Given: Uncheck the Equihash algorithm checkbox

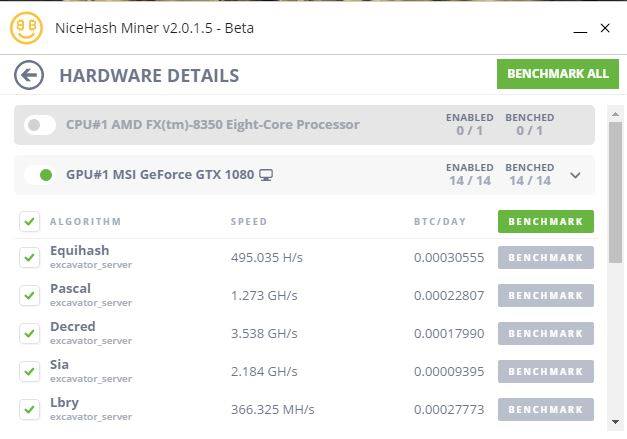Looking at the screenshot, I should pyautogui.click(x=30, y=257).
